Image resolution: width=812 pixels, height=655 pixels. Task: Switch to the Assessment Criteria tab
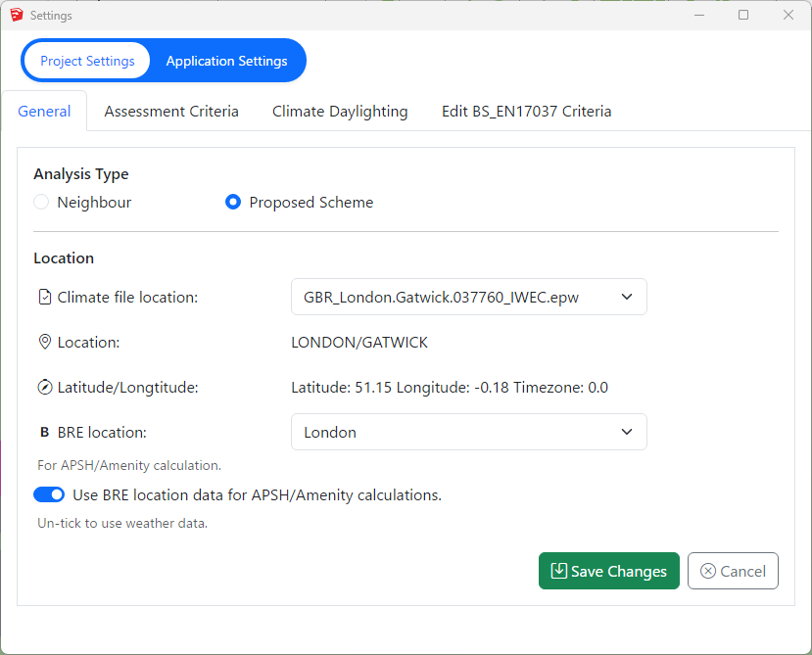coord(170,111)
